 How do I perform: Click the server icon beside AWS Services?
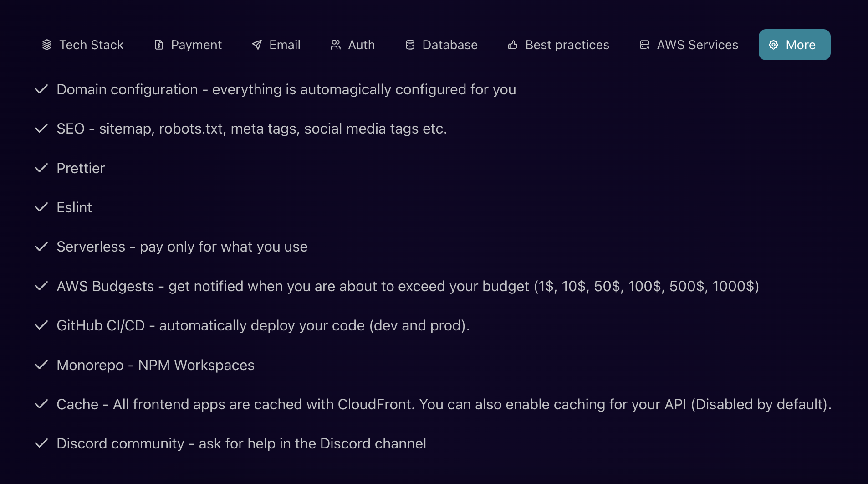644,45
